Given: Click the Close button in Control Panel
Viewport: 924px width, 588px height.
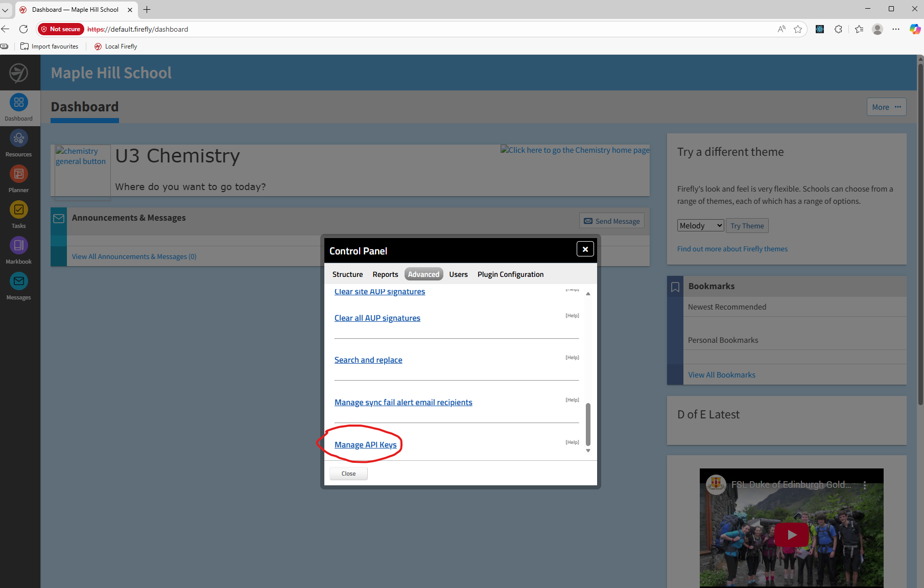Looking at the screenshot, I should point(348,474).
